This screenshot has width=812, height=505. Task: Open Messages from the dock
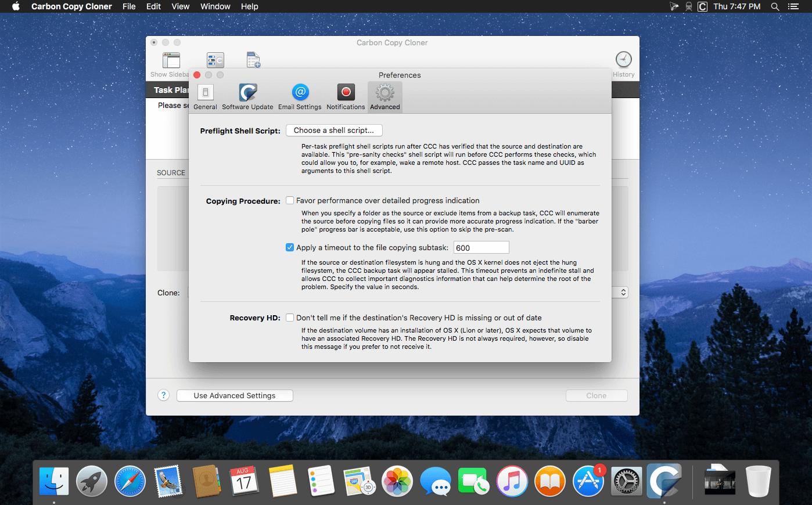[x=436, y=481]
